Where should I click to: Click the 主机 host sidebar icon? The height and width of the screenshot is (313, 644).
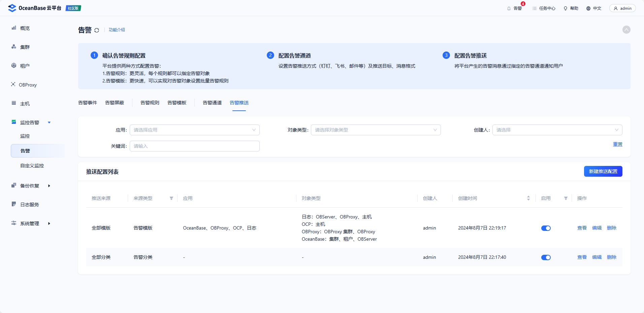pyautogui.click(x=14, y=103)
